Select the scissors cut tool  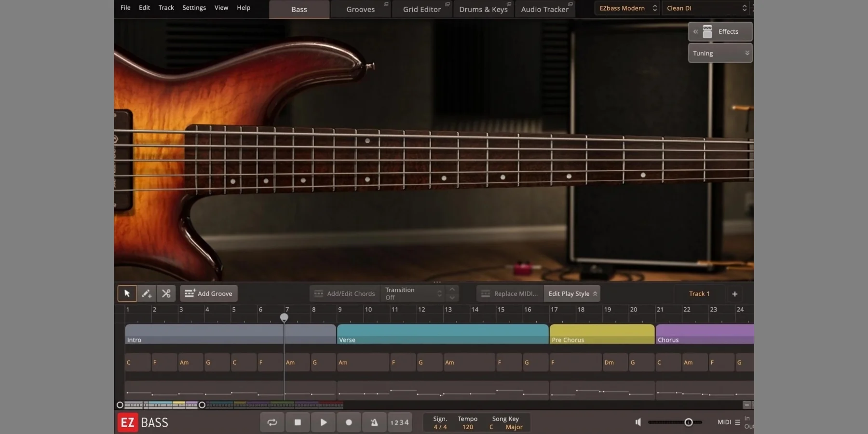[166, 293]
